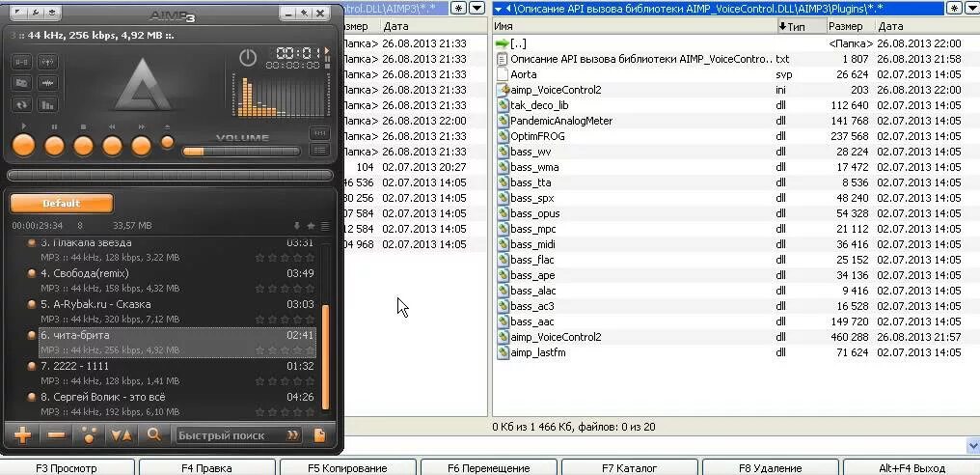The image size is (980, 475).
Task: Click the left panel asterisk favorites button
Action: [459, 8]
